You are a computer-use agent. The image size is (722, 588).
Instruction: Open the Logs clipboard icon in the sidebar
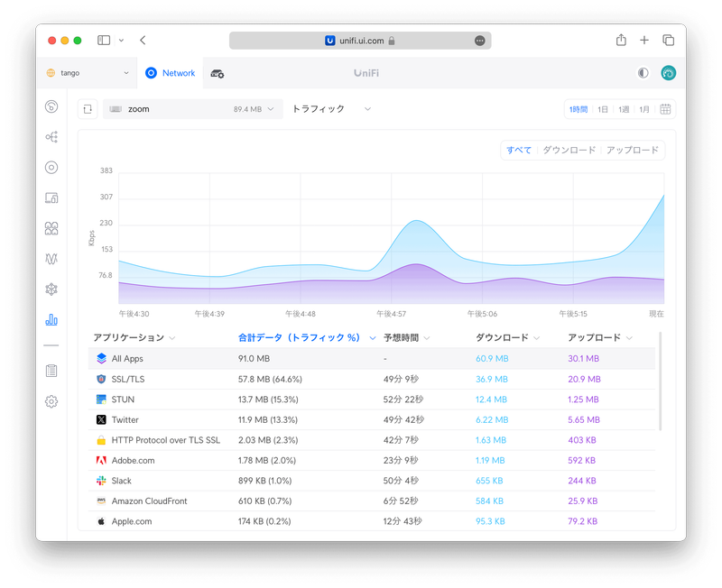click(x=51, y=371)
